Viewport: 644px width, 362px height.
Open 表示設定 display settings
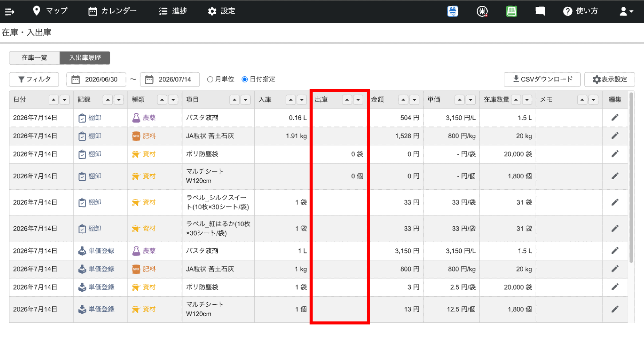(609, 79)
